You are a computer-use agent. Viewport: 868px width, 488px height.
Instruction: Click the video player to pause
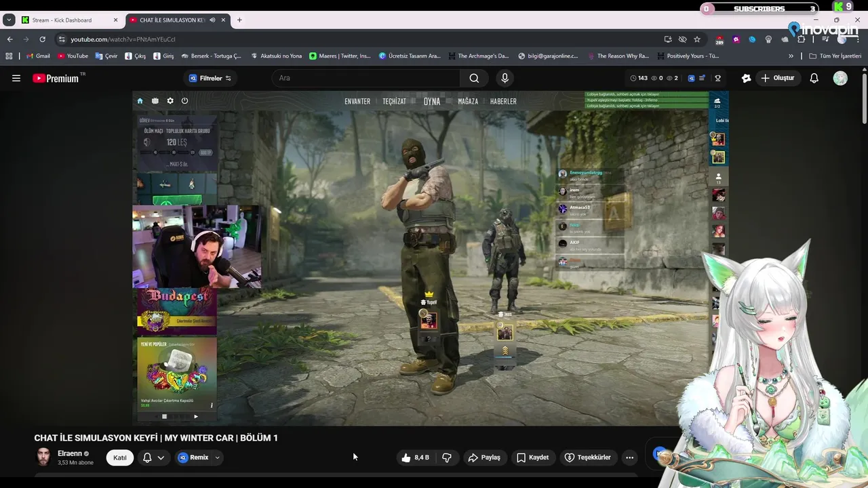[430, 258]
